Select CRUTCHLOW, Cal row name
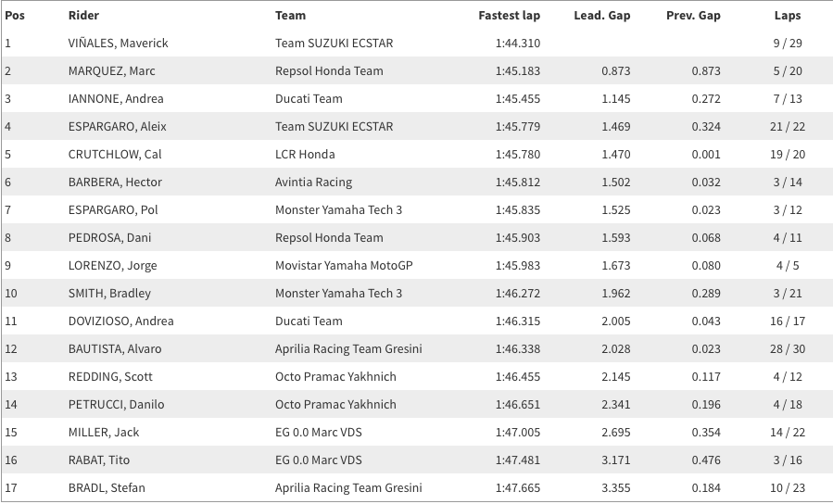The image size is (833, 504). pyautogui.click(x=115, y=154)
